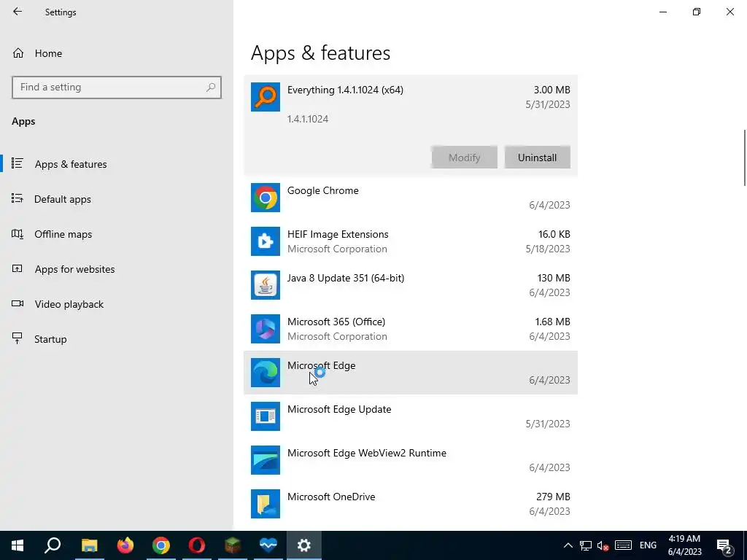Click the Video playback camera icon

point(18,303)
